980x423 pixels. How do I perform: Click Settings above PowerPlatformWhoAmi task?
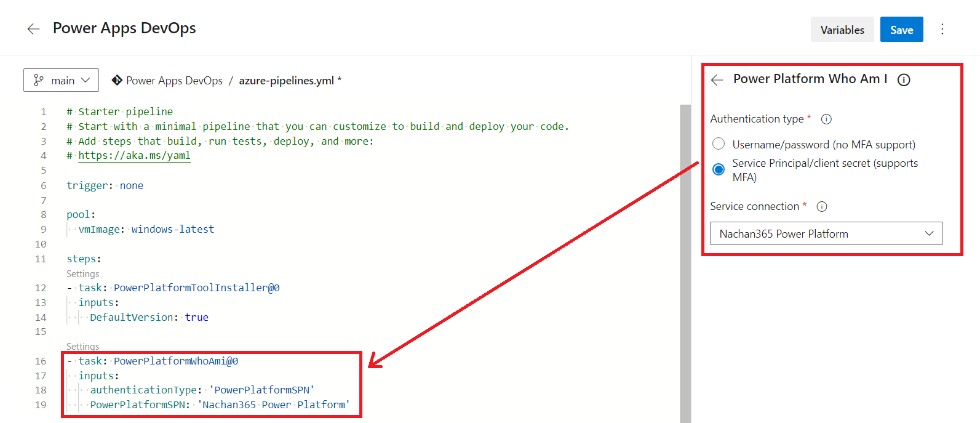82,347
